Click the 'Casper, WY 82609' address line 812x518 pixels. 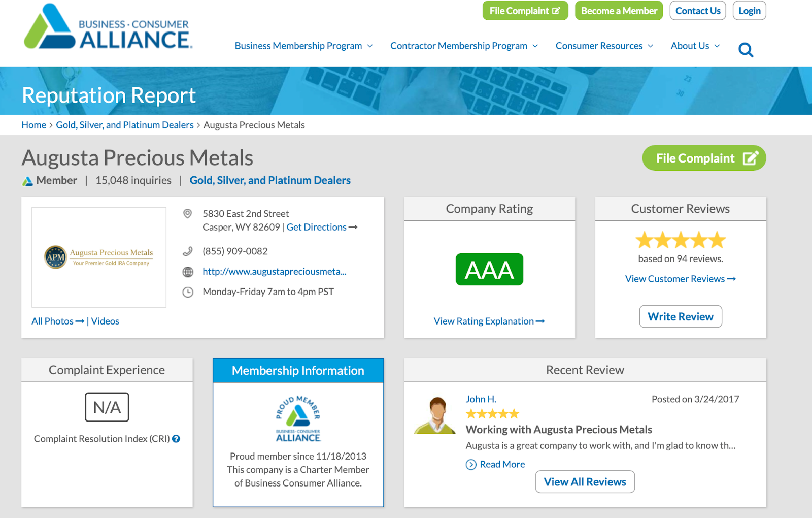(x=241, y=227)
